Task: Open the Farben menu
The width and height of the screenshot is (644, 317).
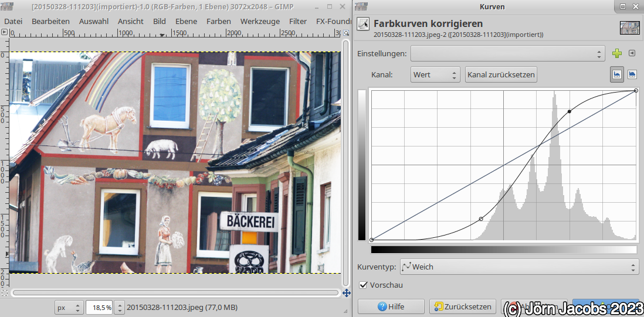Action: (x=218, y=21)
